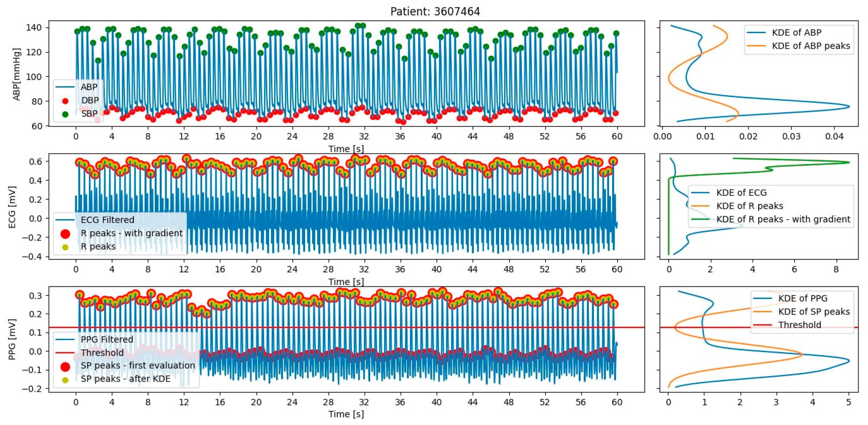The height and width of the screenshot is (425, 868).
Task: Click the Time [s] label under PPG plot
Action: tap(346, 414)
